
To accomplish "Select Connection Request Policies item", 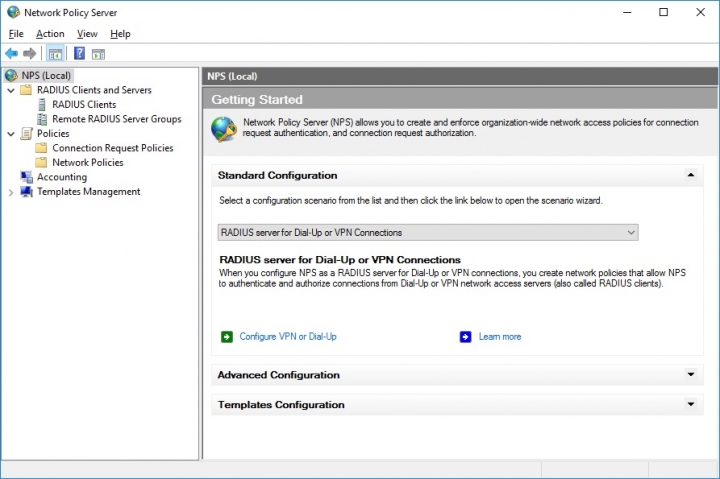I will tap(112, 148).
